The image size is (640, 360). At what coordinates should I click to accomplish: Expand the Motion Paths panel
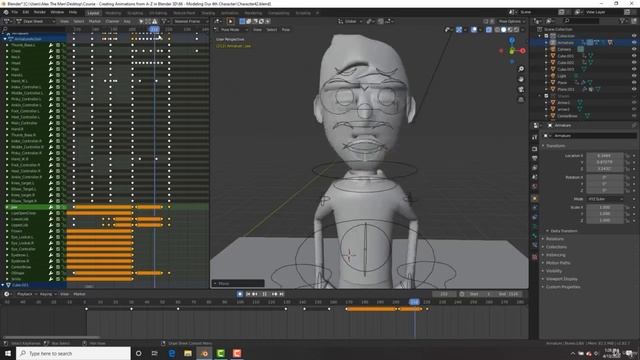[558, 263]
